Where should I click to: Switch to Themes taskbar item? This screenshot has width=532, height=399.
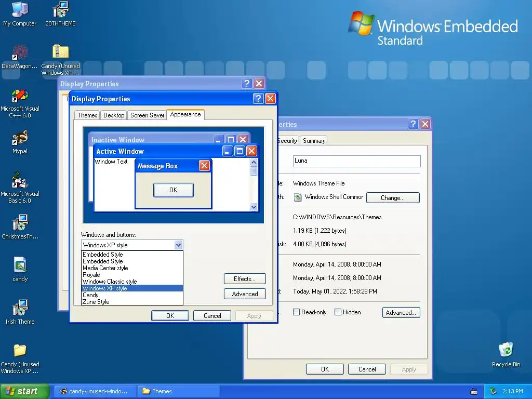click(x=179, y=391)
